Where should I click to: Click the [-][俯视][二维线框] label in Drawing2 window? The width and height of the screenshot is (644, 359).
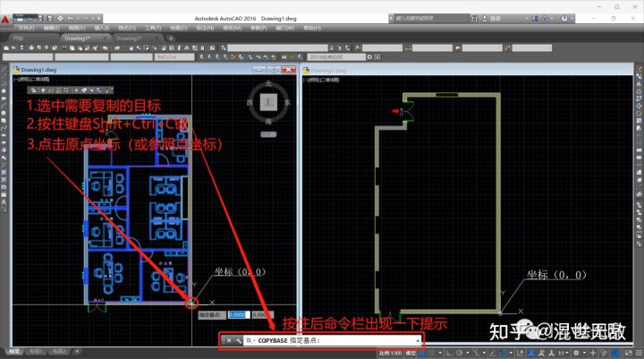(321, 80)
